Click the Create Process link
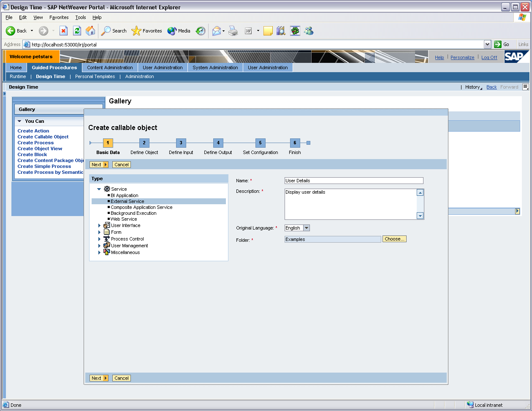This screenshot has width=532, height=411. 35,143
